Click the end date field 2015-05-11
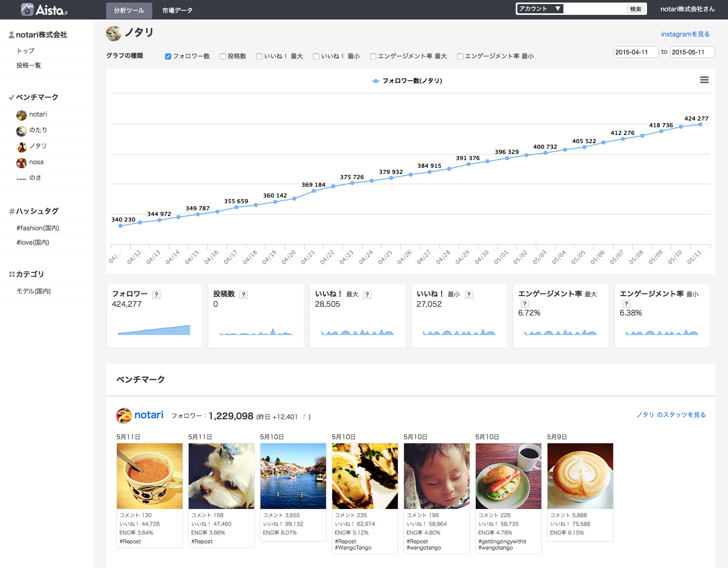Screen dimensions: 728x568 (693, 52)
